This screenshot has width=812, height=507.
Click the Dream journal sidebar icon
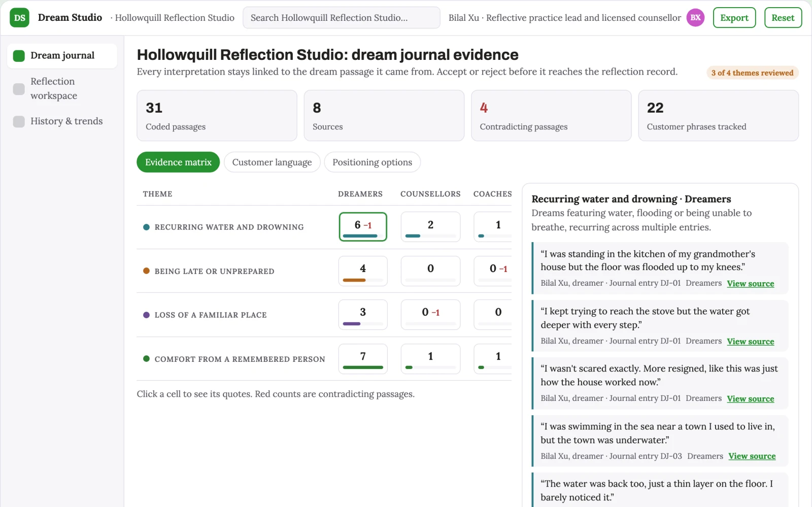[19, 56]
